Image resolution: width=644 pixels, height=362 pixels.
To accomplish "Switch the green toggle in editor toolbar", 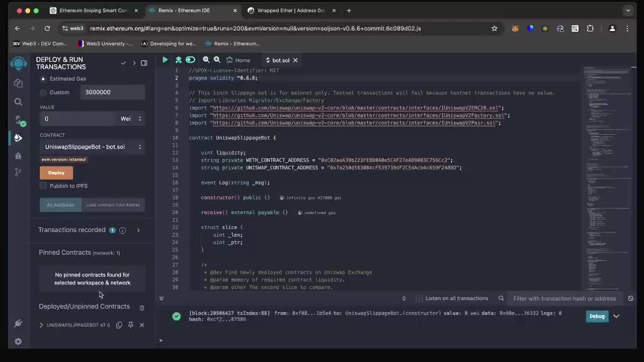I will tap(190, 60).
